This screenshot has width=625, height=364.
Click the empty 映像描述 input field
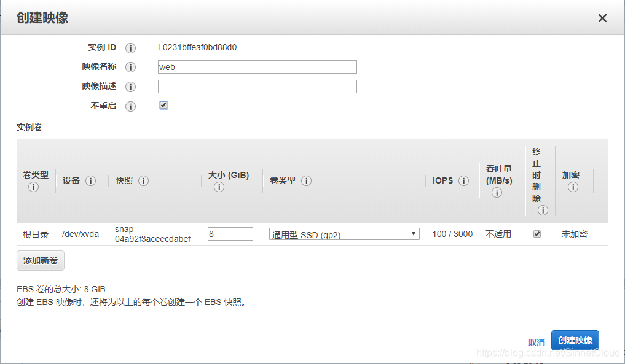(x=257, y=87)
